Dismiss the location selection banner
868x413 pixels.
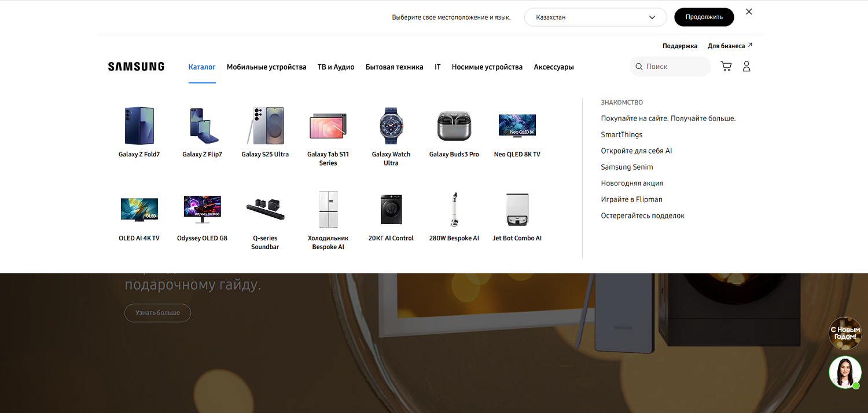749,12
